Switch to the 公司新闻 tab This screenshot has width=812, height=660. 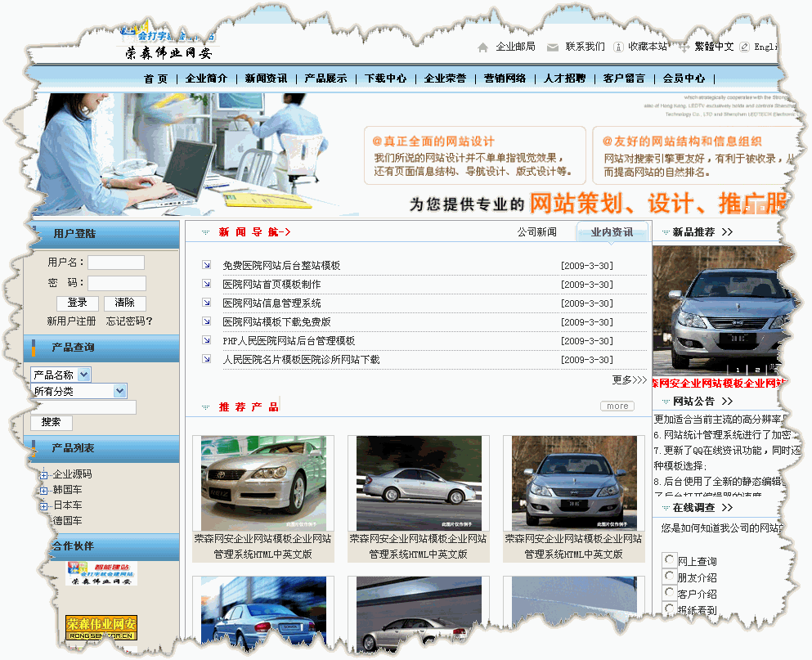click(536, 232)
